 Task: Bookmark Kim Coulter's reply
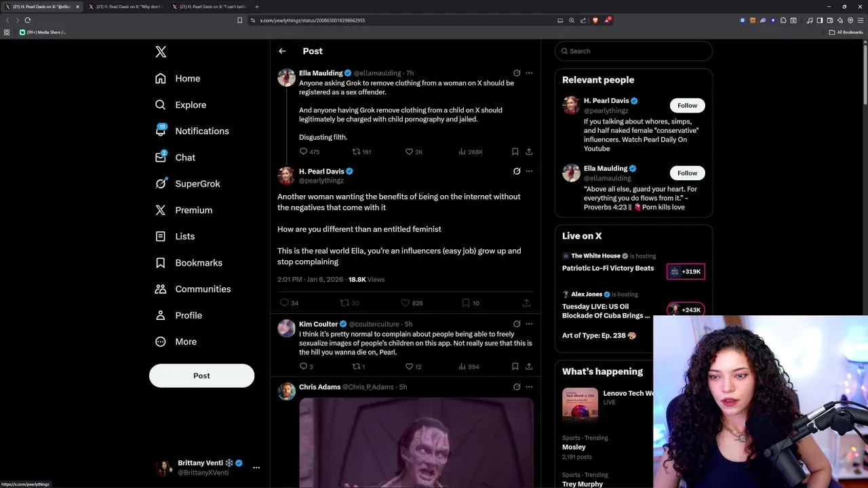click(515, 367)
